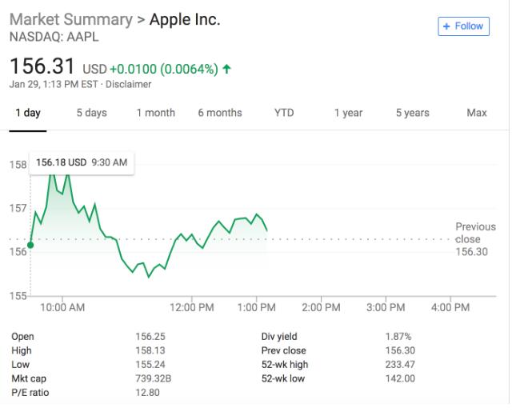Select the 5 years range tab
This screenshot has height=420, width=512.
point(412,113)
